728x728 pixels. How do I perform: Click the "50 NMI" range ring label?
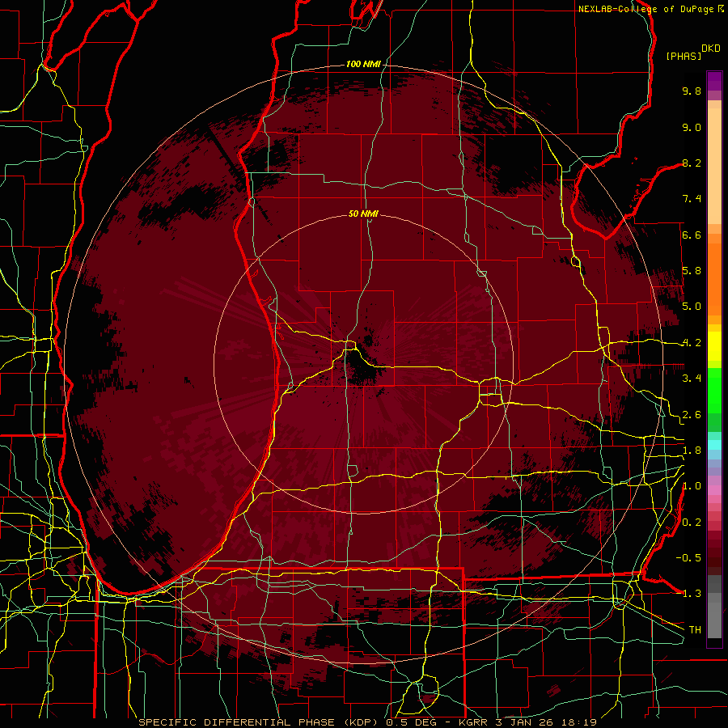click(x=363, y=214)
